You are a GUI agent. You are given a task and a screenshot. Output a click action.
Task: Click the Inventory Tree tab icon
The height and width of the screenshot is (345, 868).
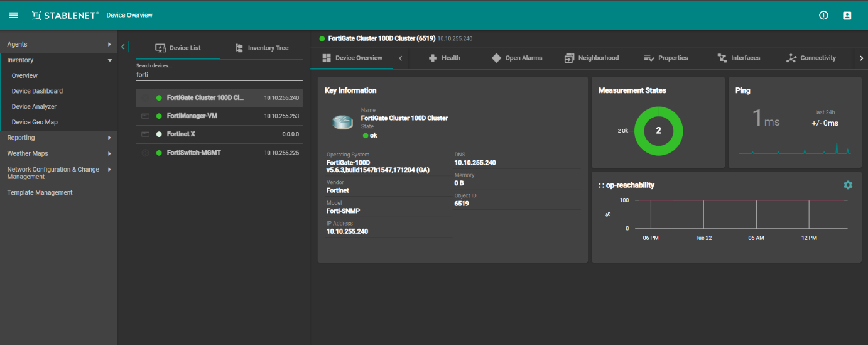coord(239,48)
